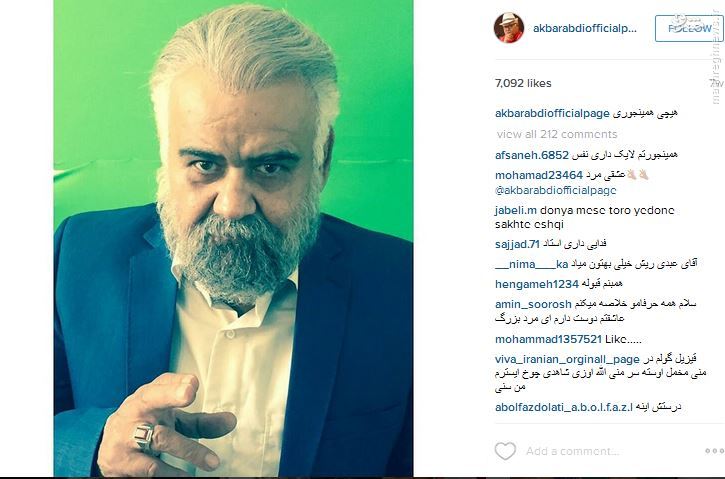725x479 pixels.
Task: Open akbarabdiofficialp... username in header
Action: [584, 28]
